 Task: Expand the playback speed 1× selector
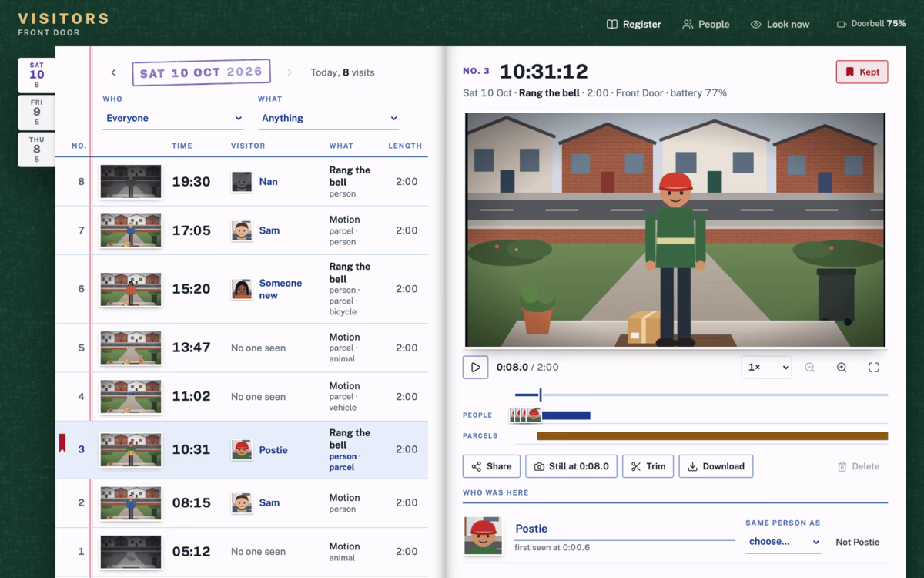pyautogui.click(x=766, y=368)
